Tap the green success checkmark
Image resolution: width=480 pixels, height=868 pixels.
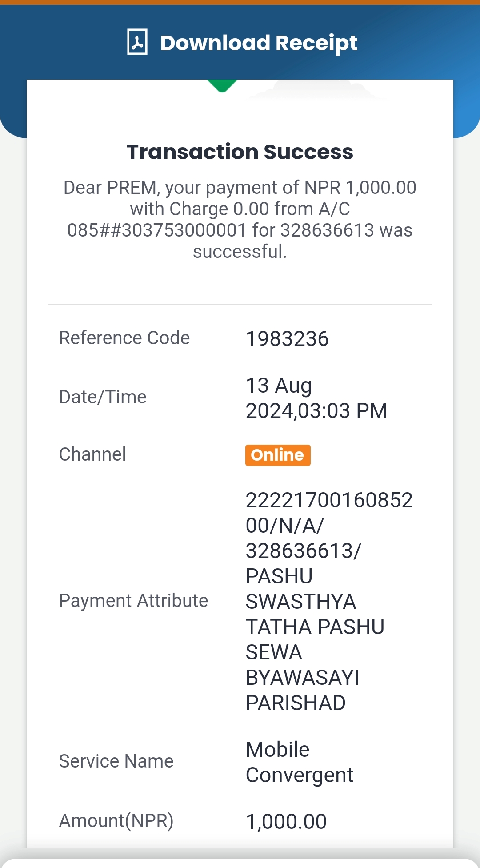(222, 86)
